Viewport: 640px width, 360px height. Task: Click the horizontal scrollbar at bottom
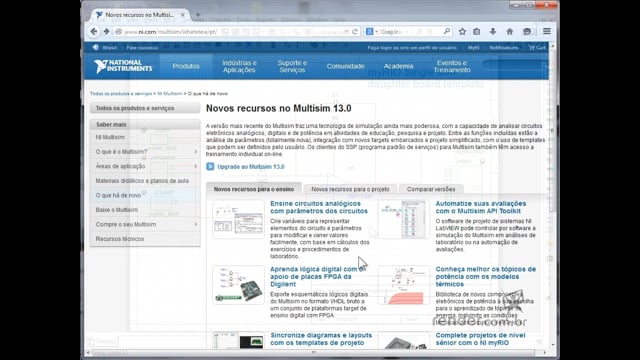[x=314, y=352]
